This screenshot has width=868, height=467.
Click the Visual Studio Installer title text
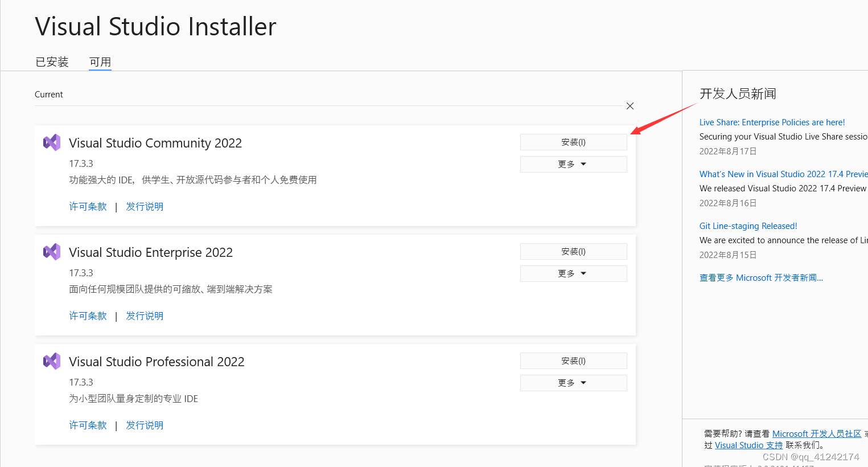pos(155,27)
